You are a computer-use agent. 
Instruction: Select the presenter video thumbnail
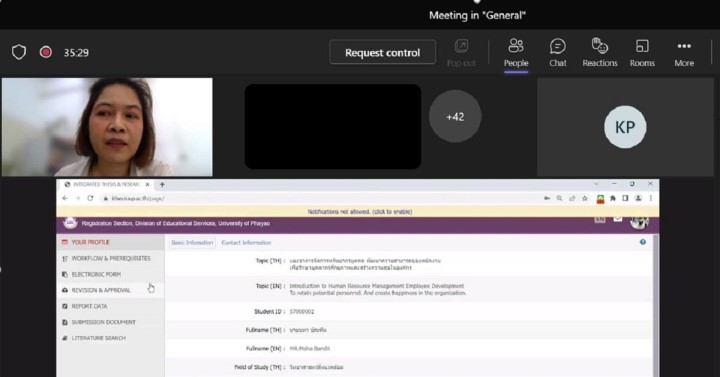point(107,127)
